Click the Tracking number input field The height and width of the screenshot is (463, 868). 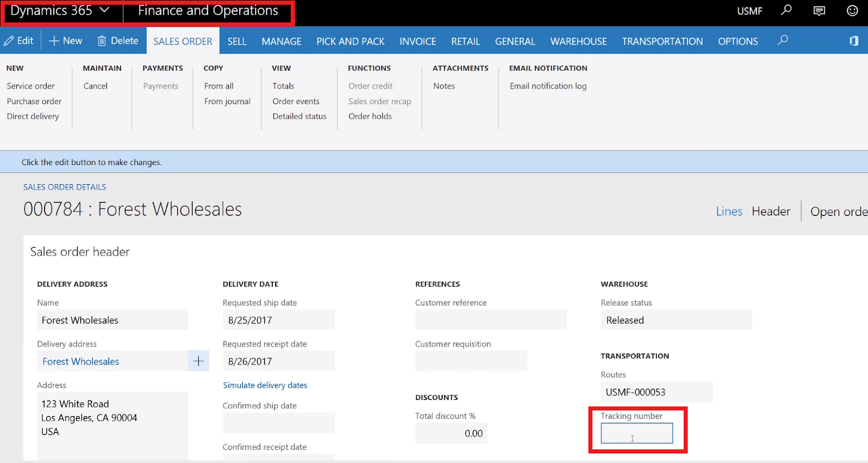tap(637, 433)
